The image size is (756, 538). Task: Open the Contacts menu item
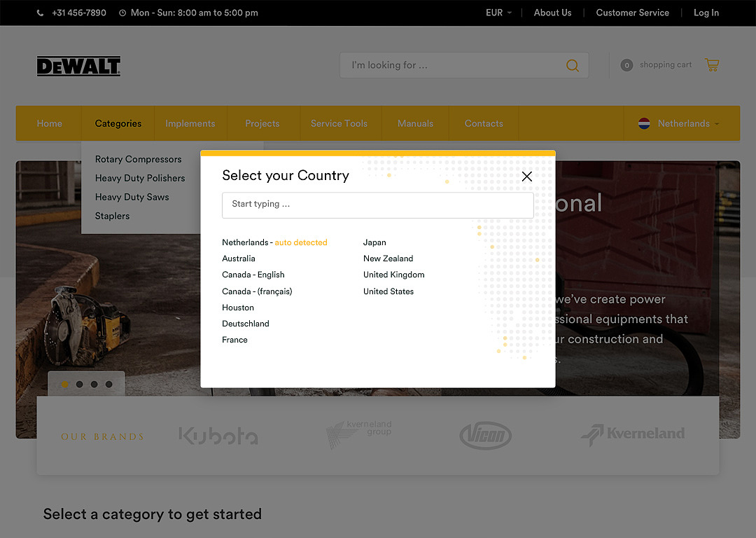(x=484, y=123)
